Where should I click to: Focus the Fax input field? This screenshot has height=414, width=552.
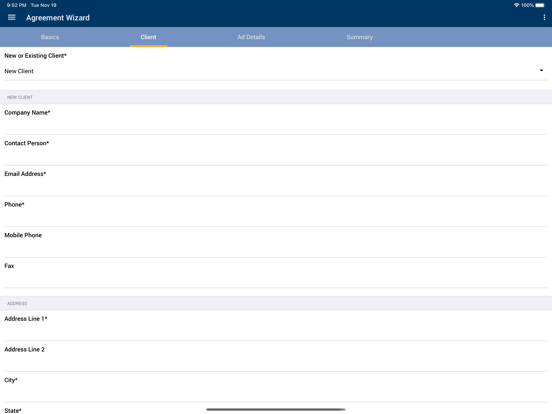276,279
